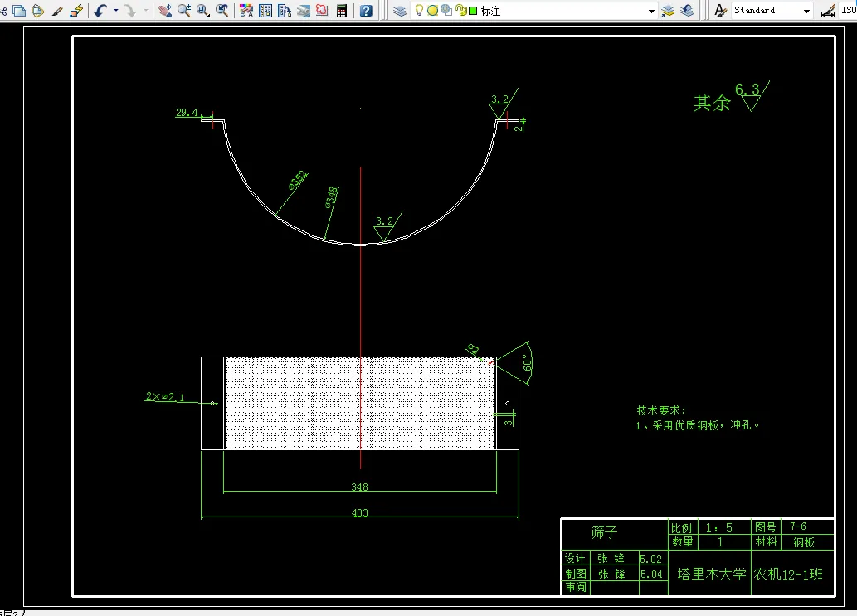
Task: Select the ø352 diameter dimension
Action: point(298,180)
